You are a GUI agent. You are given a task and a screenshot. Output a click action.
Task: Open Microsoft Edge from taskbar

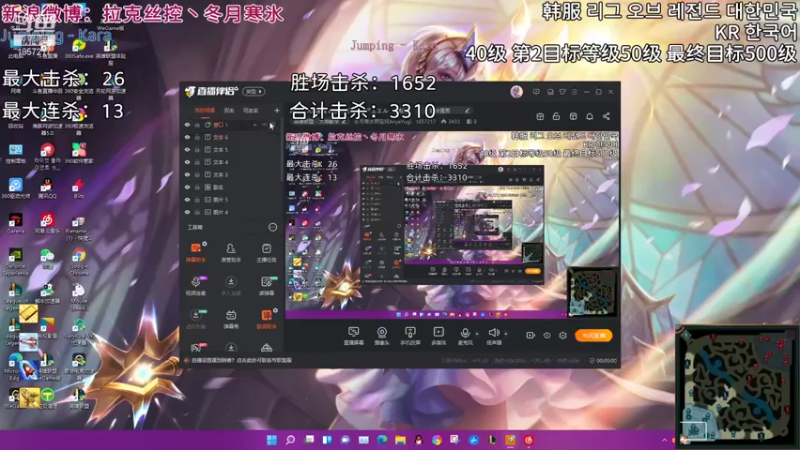coord(382,440)
